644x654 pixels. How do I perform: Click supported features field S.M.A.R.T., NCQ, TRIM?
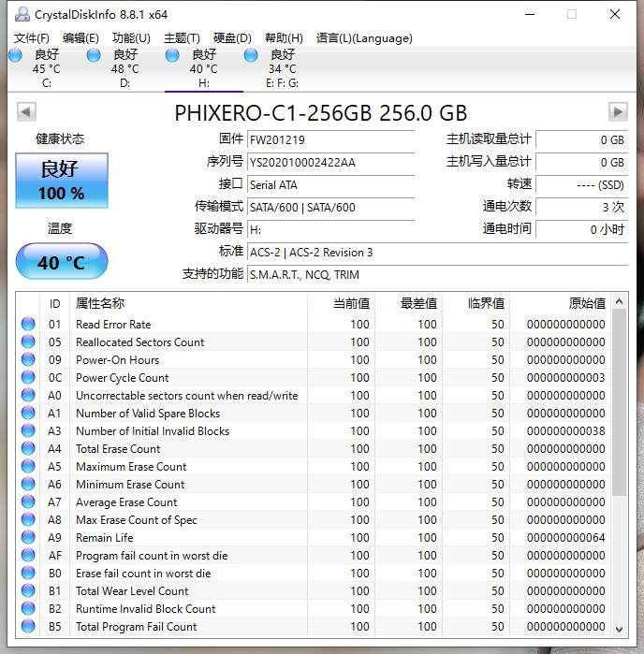[437, 275]
